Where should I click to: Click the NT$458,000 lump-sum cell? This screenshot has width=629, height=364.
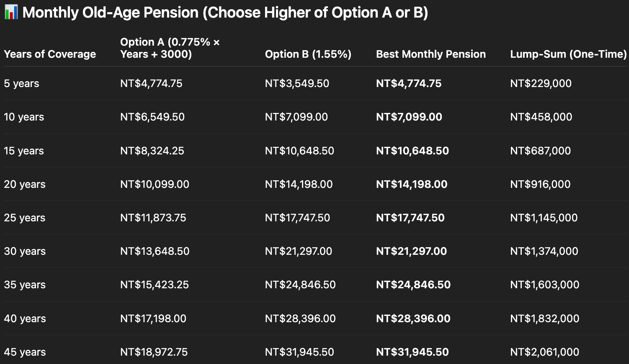pyautogui.click(x=541, y=117)
